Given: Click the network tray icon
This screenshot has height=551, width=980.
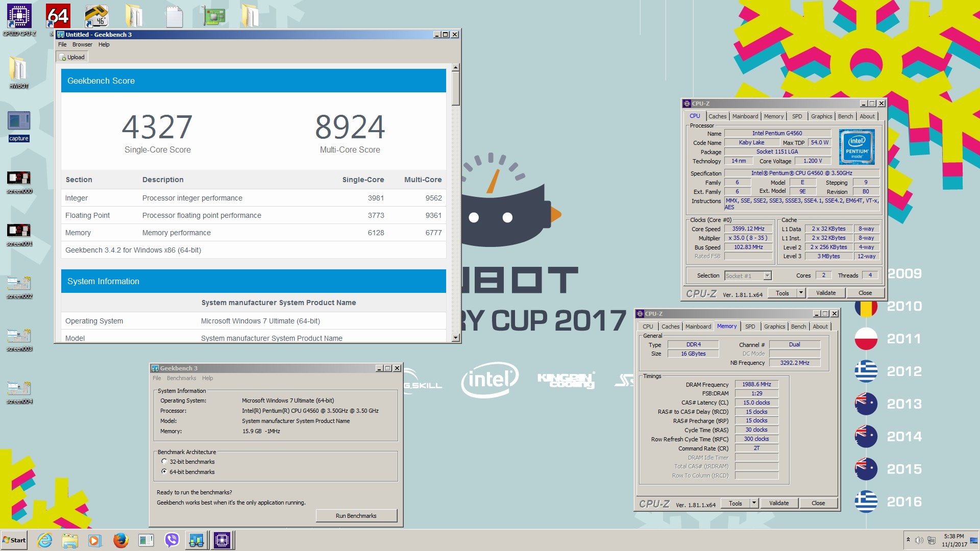Looking at the screenshot, I should tap(932, 540).
